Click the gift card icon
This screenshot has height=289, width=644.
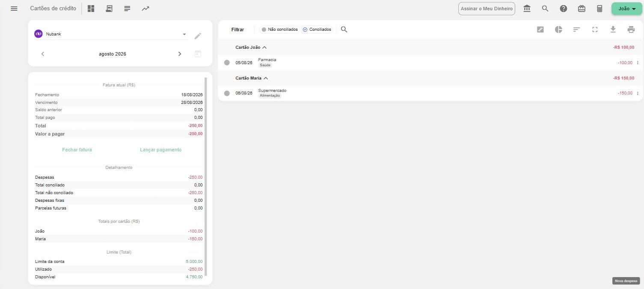pyautogui.click(x=582, y=9)
